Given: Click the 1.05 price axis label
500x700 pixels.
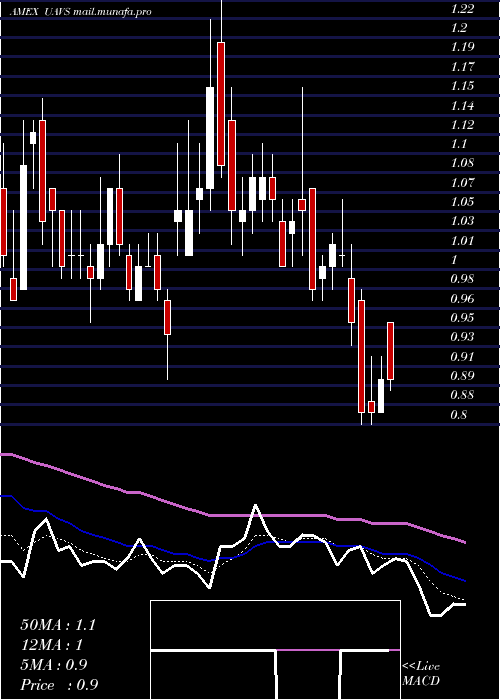Looking at the screenshot, I should click(x=462, y=202).
